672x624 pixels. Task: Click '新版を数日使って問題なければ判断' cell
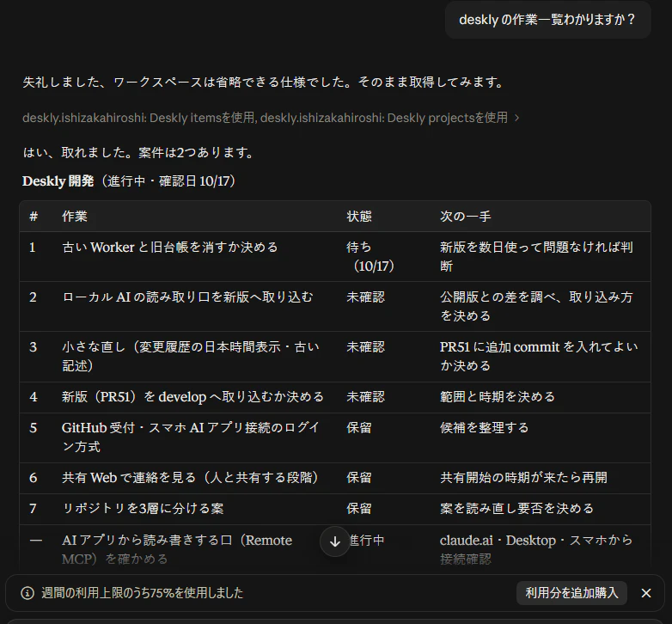[536, 257]
